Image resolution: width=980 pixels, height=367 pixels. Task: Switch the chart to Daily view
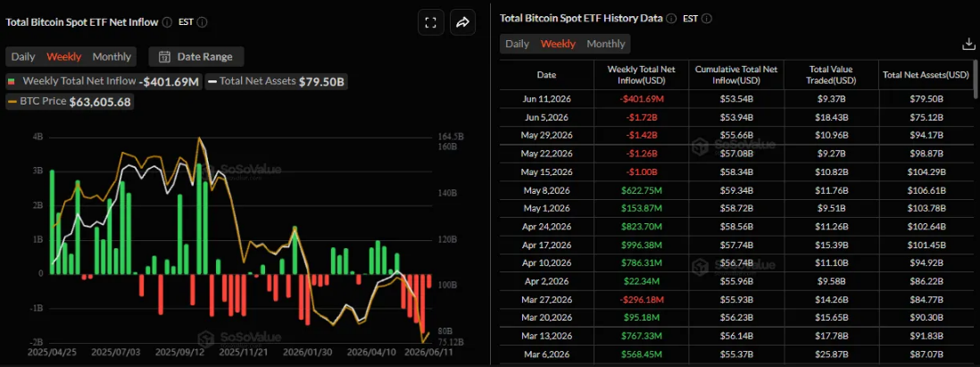coord(23,57)
